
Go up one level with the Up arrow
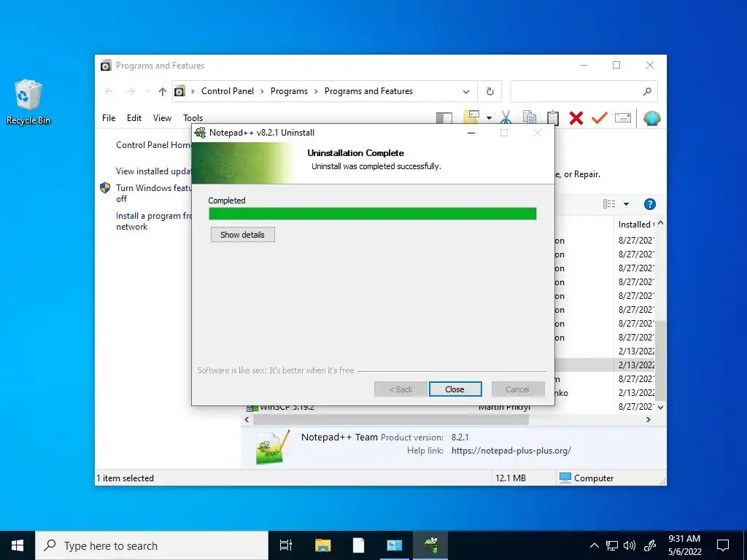click(x=163, y=91)
